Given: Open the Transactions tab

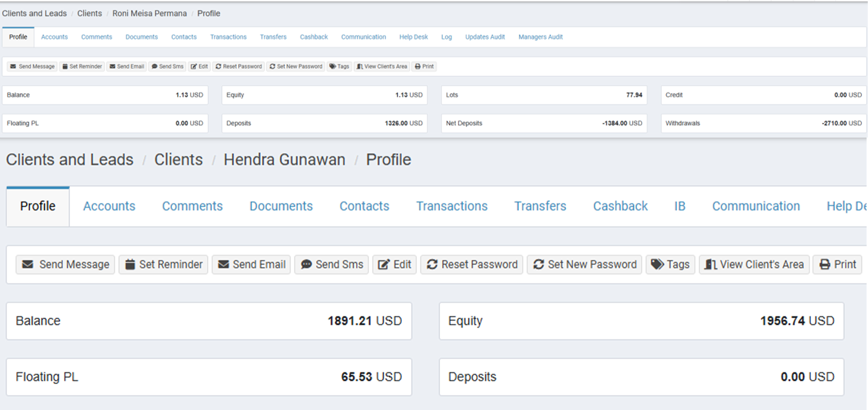Looking at the screenshot, I should (452, 206).
